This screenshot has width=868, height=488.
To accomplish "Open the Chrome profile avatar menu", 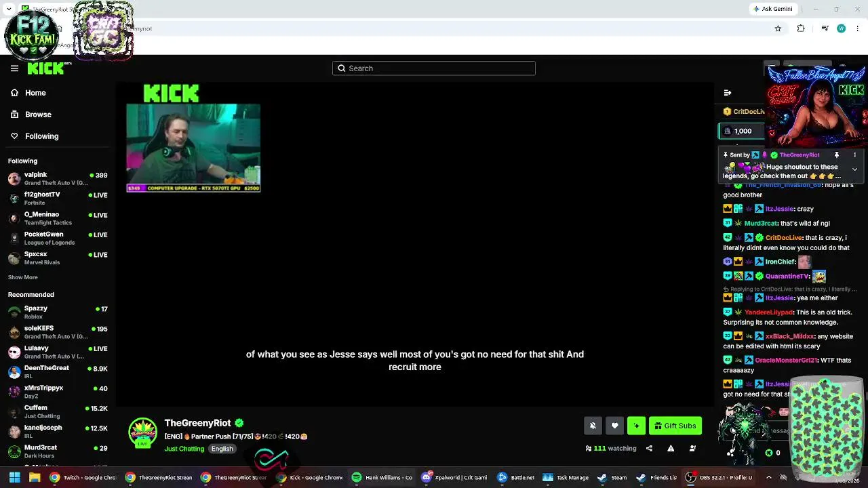I will click(841, 28).
